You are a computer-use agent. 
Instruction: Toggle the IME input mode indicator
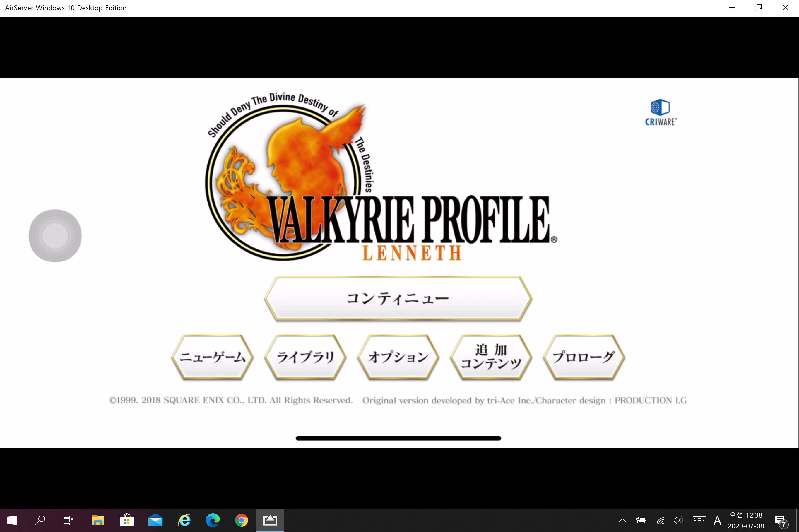pyautogui.click(x=717, y=520)
